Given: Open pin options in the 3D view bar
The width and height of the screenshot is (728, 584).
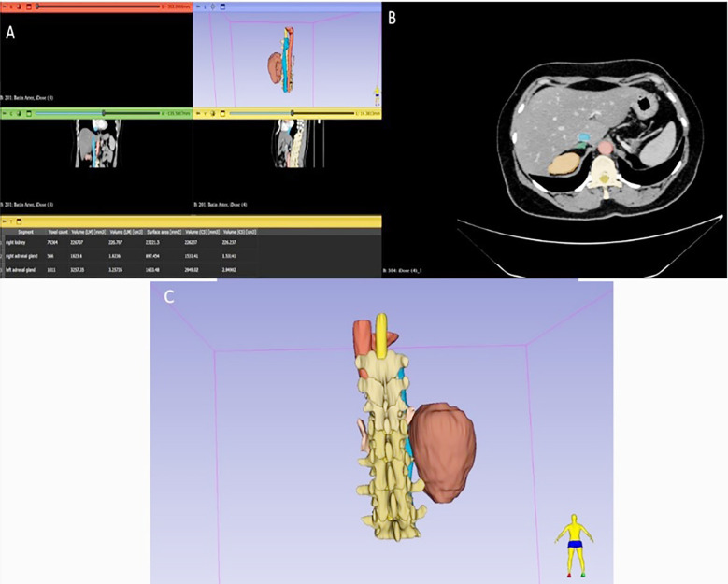Looking at the screenshot, I should coord(198,7).
